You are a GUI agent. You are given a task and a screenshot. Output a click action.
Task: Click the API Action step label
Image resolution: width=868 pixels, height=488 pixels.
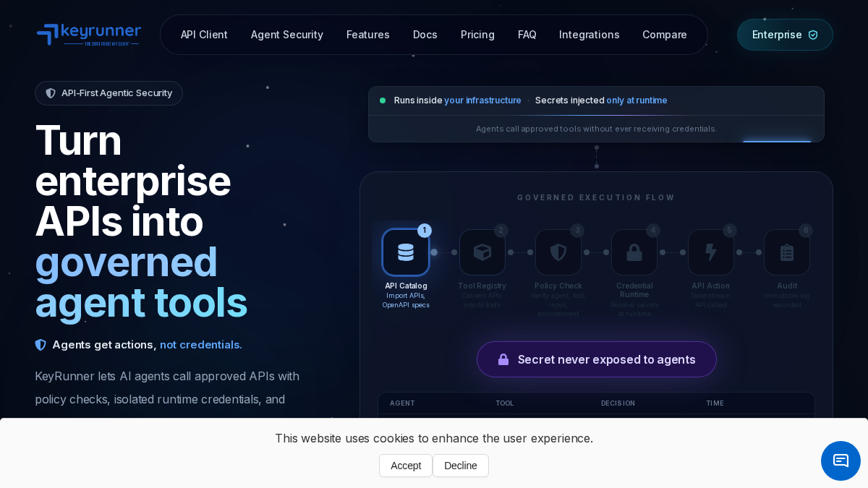click(x=711, y=286)
